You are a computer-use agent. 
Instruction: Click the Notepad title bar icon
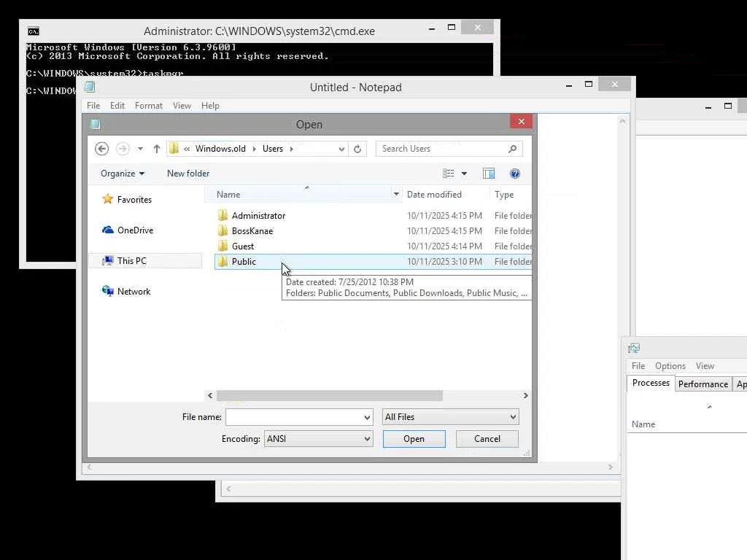[x=90, y=87]
